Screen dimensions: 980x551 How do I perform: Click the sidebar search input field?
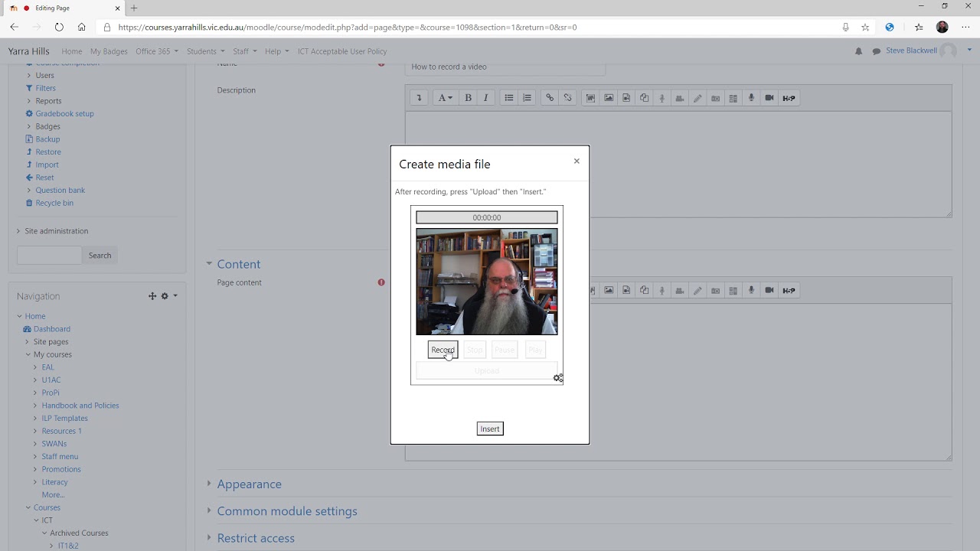49,256
